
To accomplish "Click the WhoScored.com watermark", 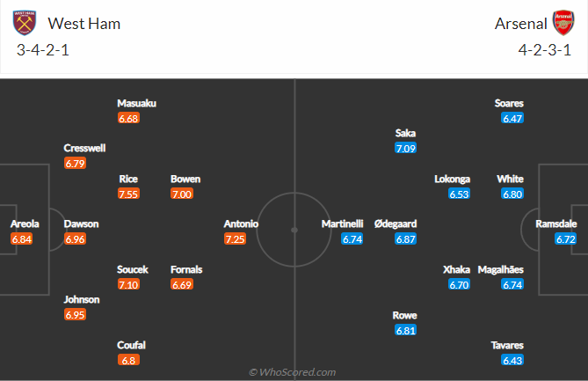I will pyautogui.click(x=293, y=373).
